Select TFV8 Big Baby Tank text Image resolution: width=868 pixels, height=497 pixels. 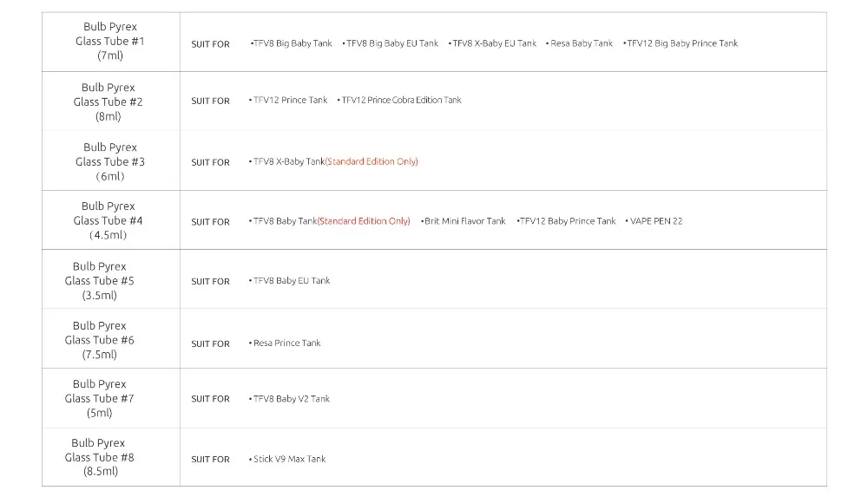point(291,43)
